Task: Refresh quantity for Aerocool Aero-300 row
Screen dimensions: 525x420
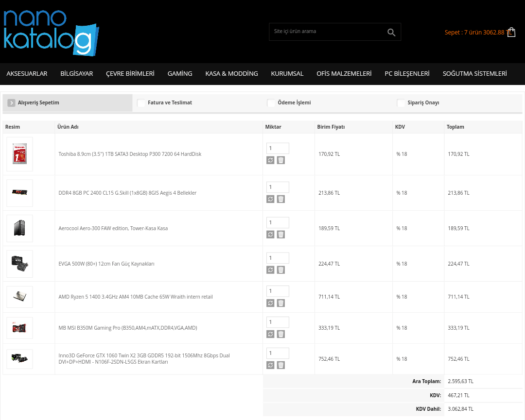Action: click(x=270, y=235)
